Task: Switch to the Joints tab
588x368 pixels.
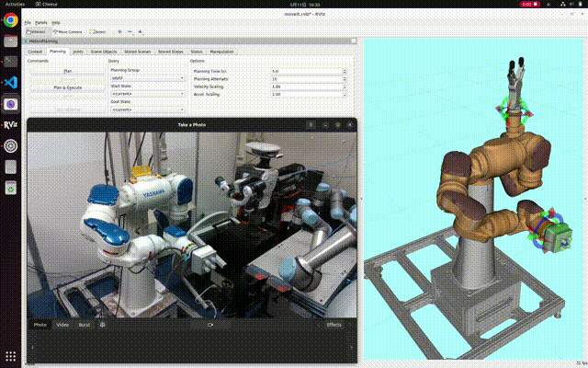Action: point(78,52)
